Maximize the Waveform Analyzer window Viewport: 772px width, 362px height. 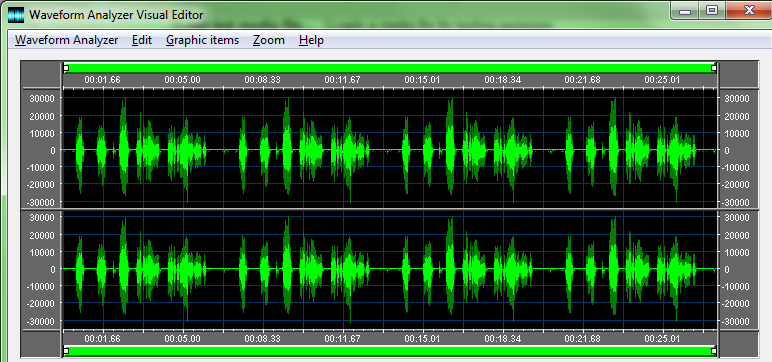tap(712, 10)
